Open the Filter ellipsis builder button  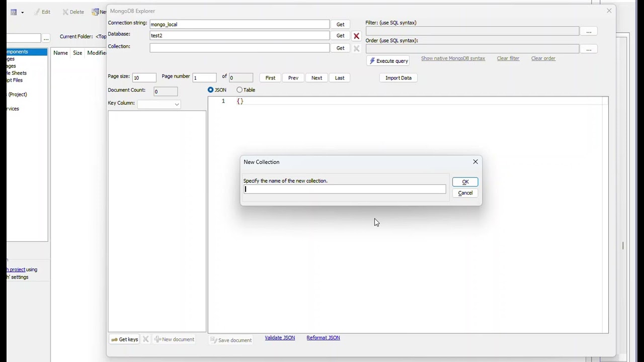point(589,32)
